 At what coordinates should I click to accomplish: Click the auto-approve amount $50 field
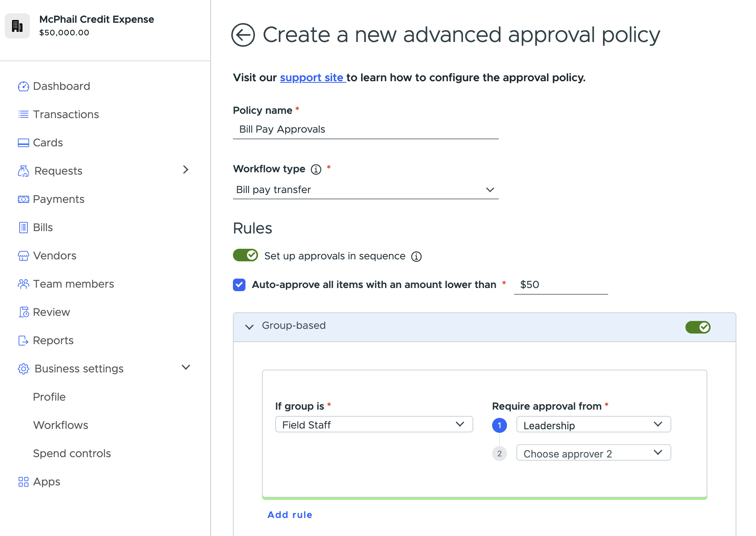(561, 285)
